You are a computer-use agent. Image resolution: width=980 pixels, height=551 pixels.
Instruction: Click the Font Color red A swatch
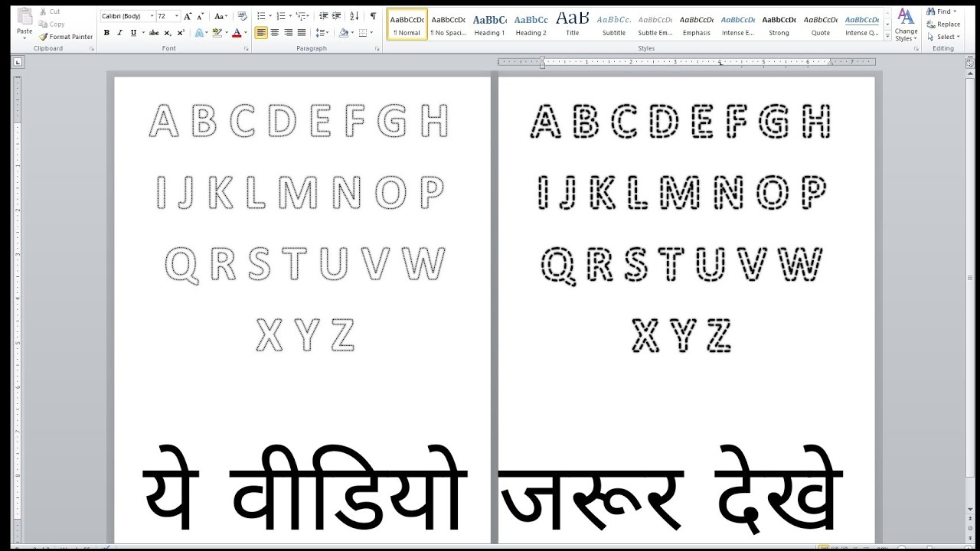click(237, 33)
